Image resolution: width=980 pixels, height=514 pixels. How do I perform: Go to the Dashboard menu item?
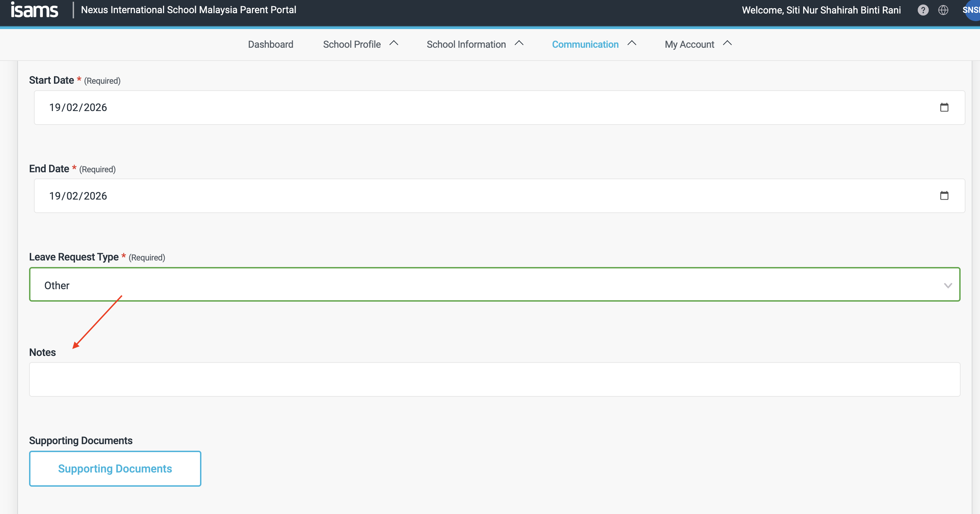pos(271,45)
